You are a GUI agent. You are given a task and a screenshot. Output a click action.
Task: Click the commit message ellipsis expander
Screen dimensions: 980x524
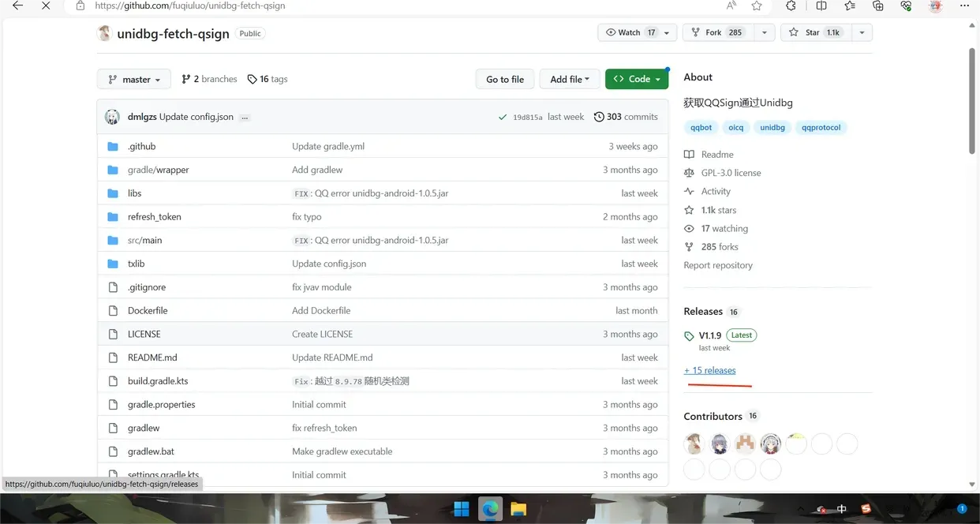point(245,118)
